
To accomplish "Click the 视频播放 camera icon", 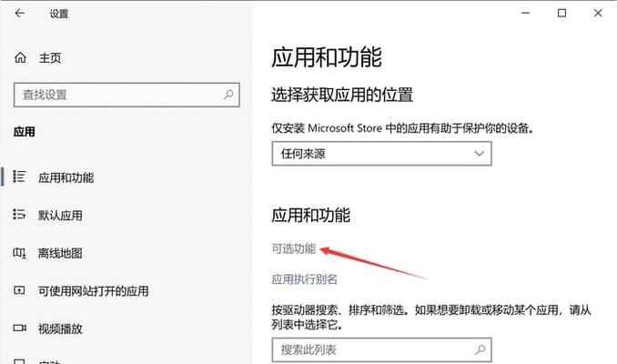I will tap(20, 328).
